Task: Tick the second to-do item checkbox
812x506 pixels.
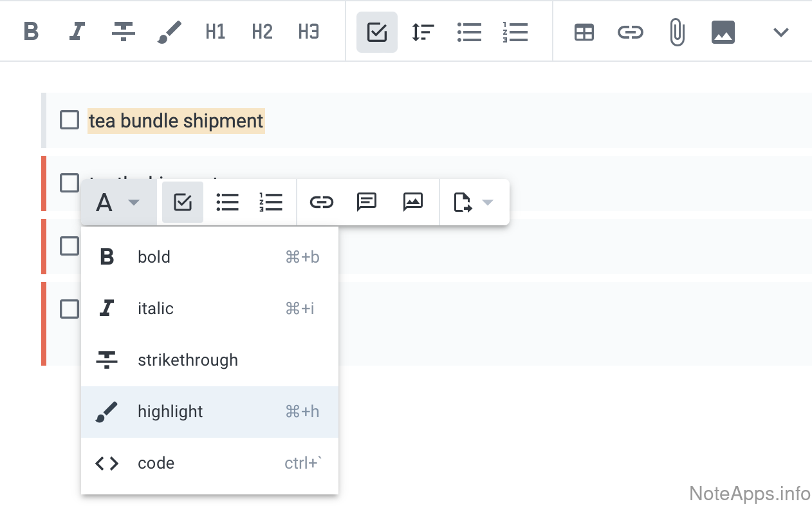Action: coord(69,183)
